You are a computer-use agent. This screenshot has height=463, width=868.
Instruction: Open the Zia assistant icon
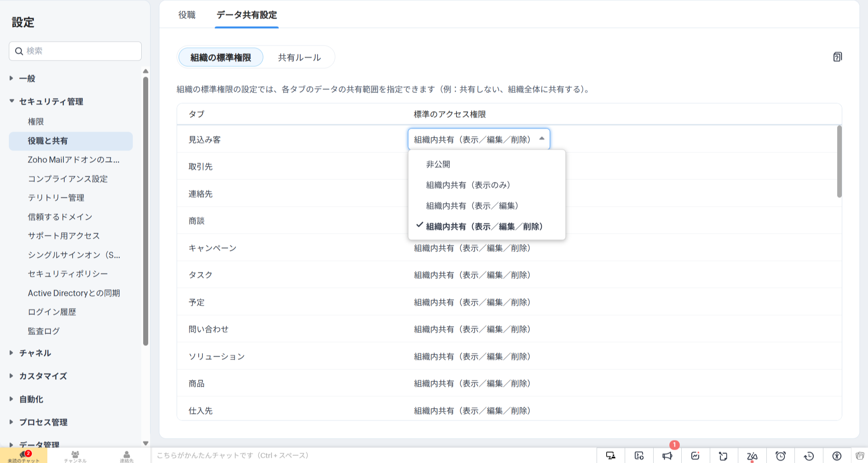tap(752, 456)
